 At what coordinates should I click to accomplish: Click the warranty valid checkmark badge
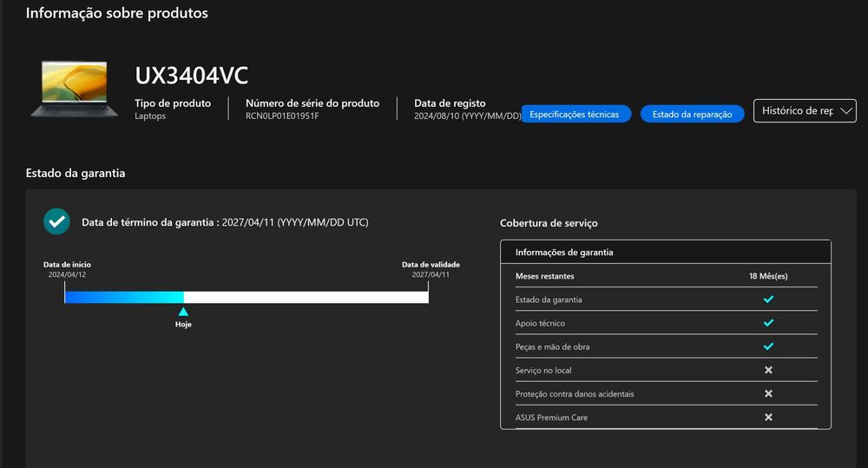(56, 221)
